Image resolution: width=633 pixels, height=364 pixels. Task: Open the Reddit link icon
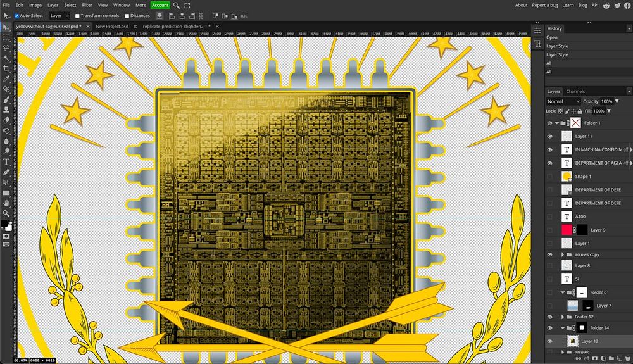(606, 5)
